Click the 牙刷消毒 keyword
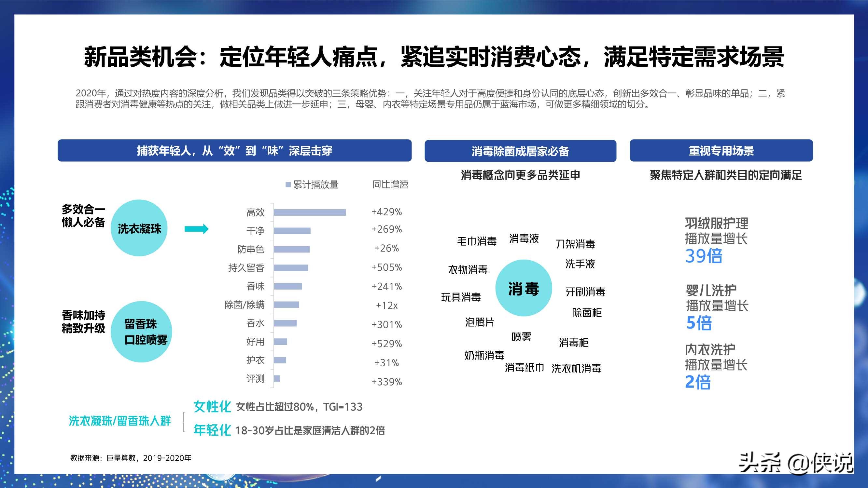868x488 pixels. 585,291
